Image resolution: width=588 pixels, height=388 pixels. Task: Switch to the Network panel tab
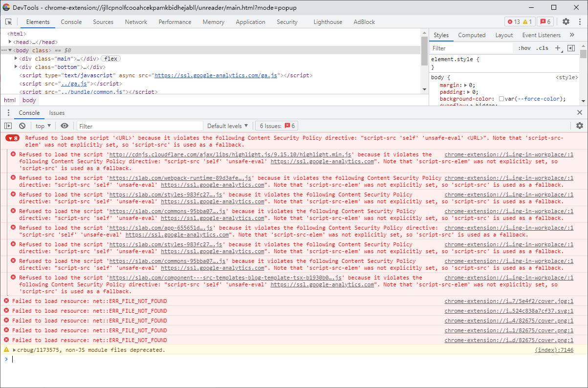(x=135, y=22)
